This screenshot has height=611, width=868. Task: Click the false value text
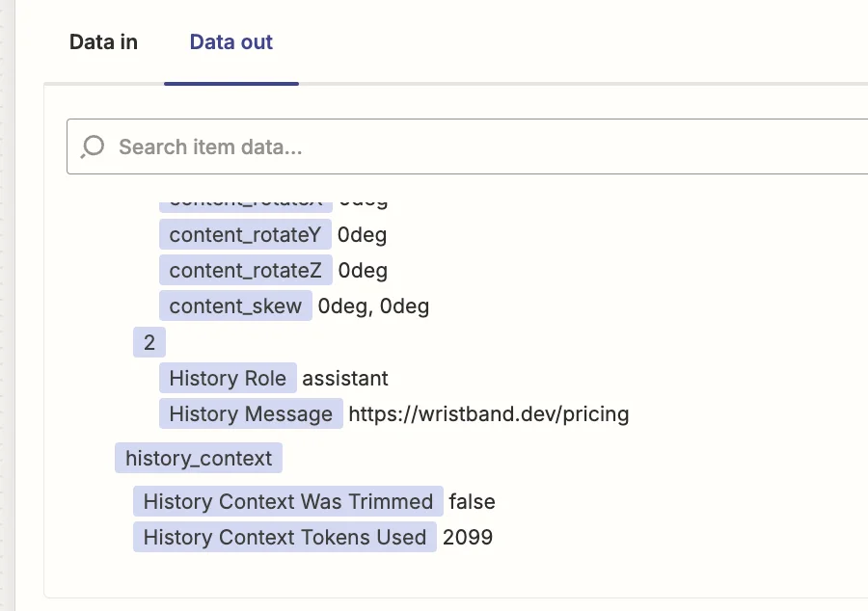tap(472, 501)
